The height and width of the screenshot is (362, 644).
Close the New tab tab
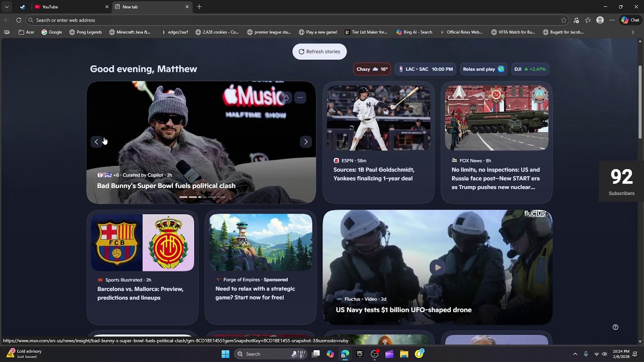click(187, 7)
